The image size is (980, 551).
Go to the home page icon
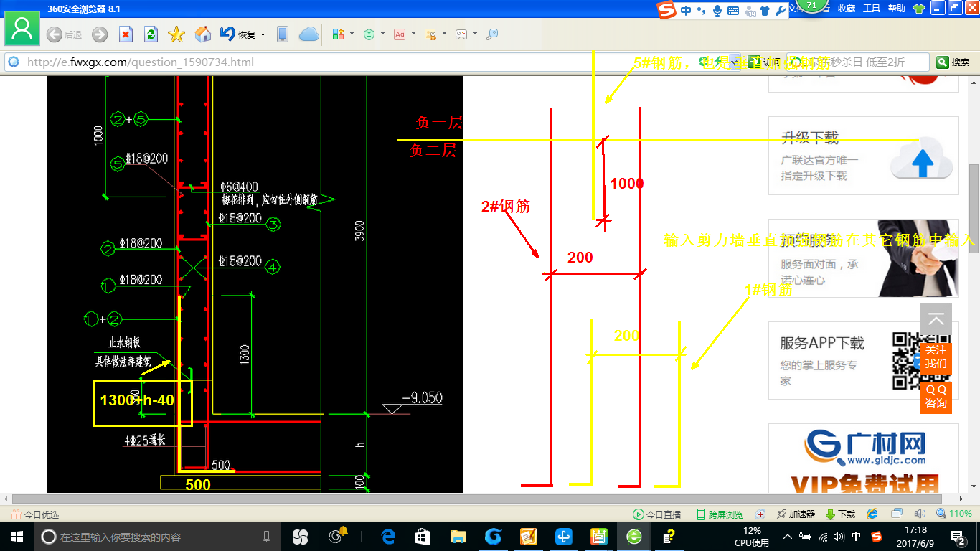[203, 34]
